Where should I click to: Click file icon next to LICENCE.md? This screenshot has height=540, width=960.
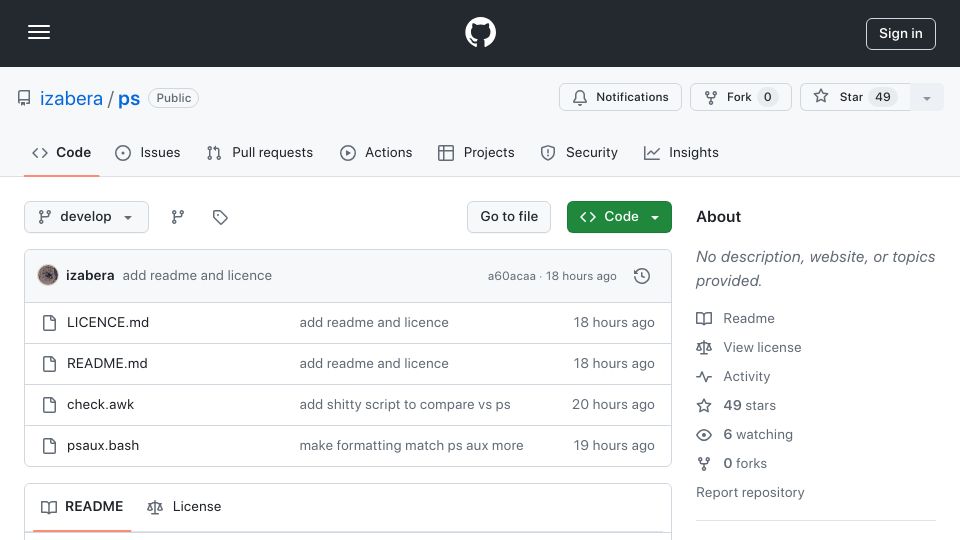point(50,323)
